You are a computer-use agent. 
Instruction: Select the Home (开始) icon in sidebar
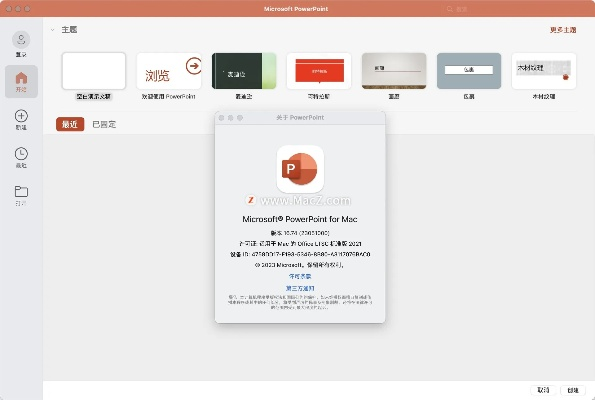(x=21, y=81)
